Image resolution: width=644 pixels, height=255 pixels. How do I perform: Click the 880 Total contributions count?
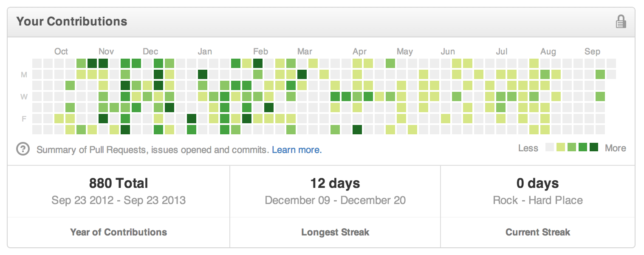tap(119, 183)
